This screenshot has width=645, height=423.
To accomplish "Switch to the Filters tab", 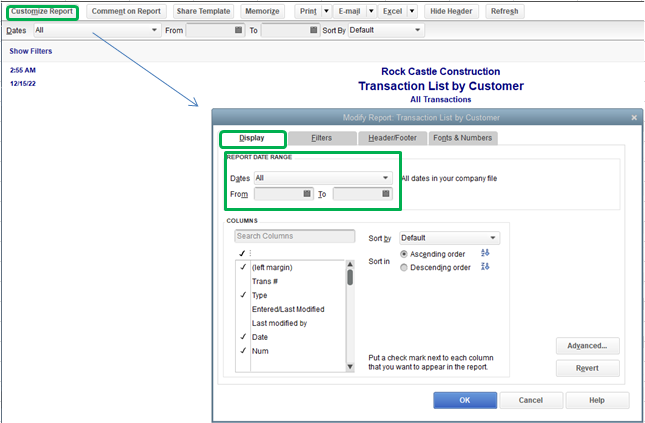I will [x=322, y=138].
